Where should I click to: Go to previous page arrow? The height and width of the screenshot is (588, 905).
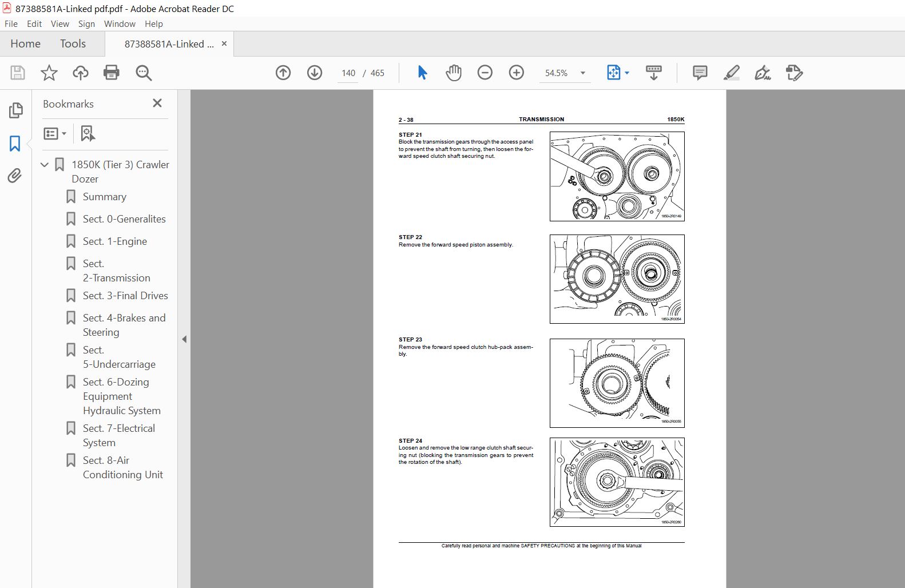click(x=283, y=73)
